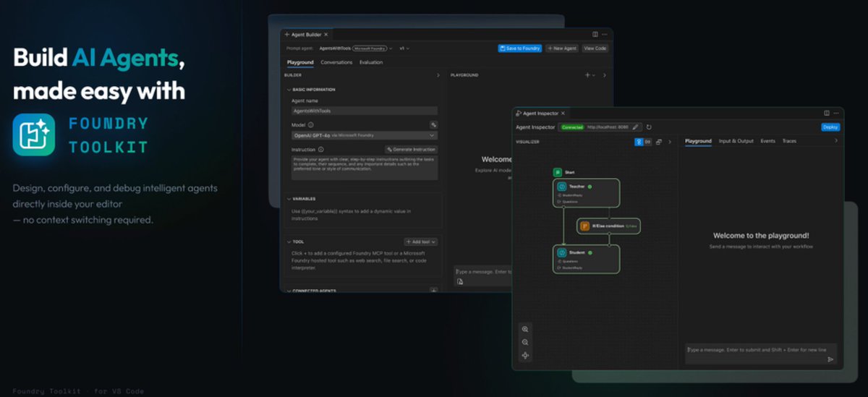Close the Agent Inspector tab
The image size is (868, 397).
tap(563, 114)
